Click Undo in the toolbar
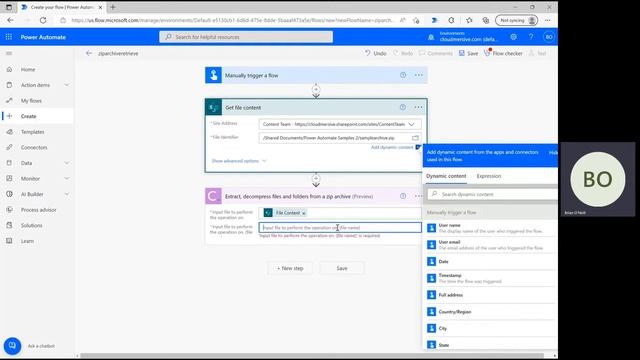 click(x=376, y=53)
